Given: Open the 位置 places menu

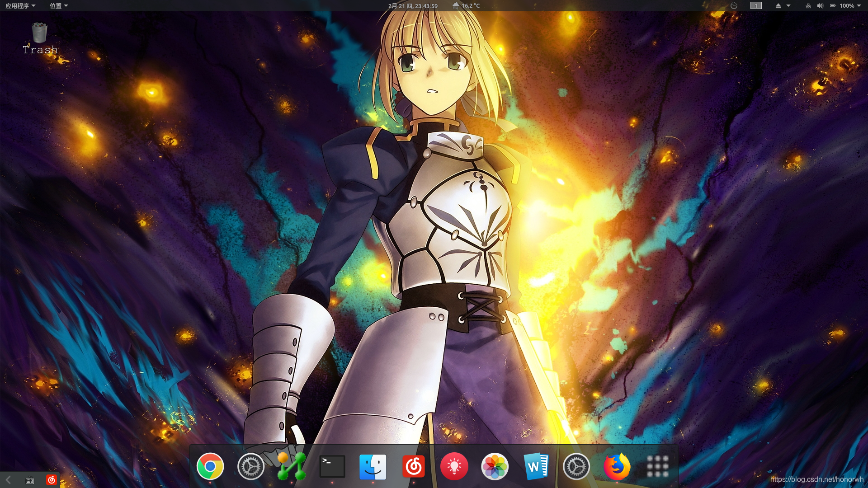Looking at the screenshot, I should [59, 6].
